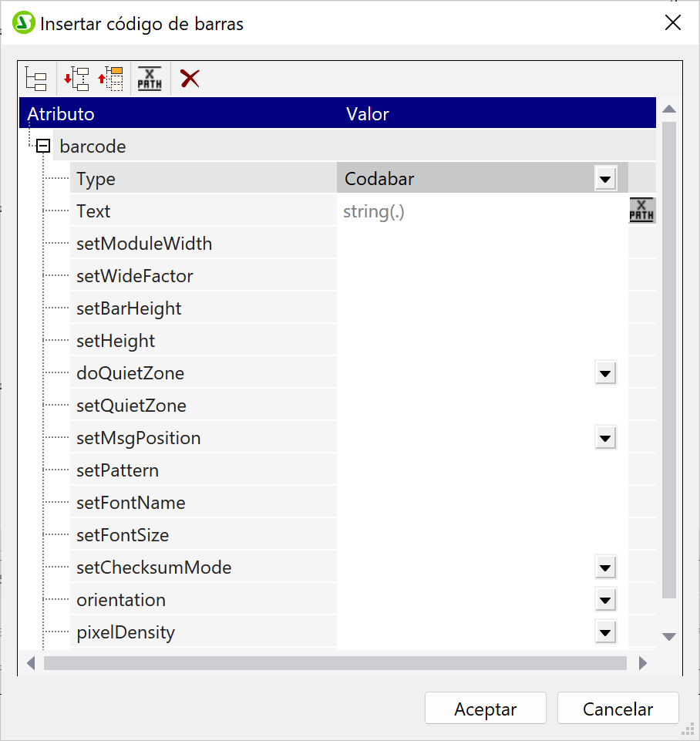This screenshot has width=700, height=741.
Task: Click the horizontal scrollbar right arrow
Action: [642, 663]
